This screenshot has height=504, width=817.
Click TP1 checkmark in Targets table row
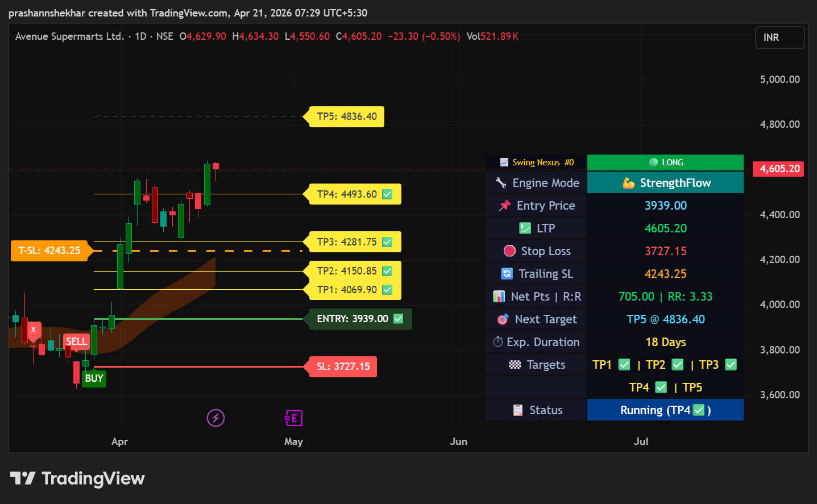[624, 365]
